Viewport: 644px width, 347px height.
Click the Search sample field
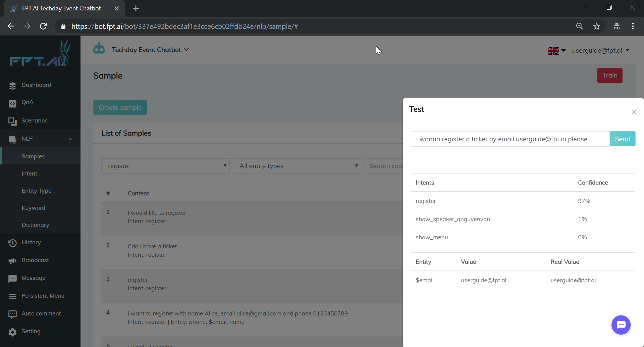tap(384, 166)
